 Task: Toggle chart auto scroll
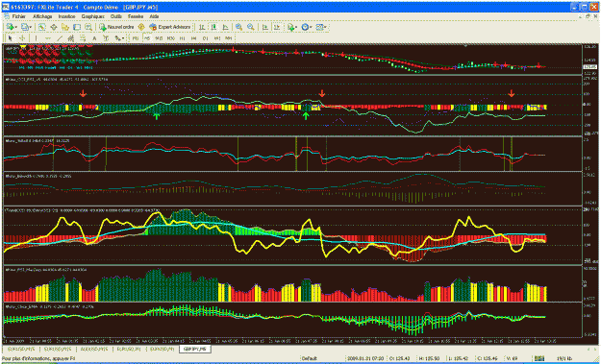[x=264, y=27]
